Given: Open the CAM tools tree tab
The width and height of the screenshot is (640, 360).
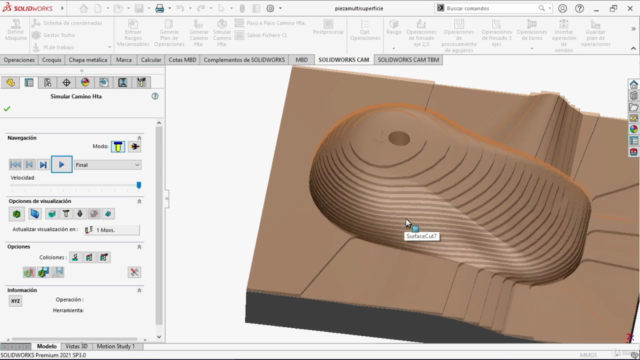Looking at the screenshot, I should click(x=141, y=82).
